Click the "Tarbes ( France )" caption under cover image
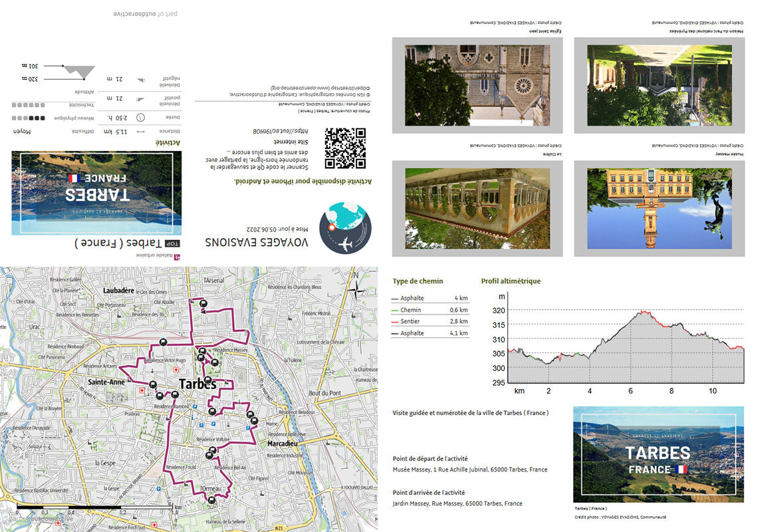The width and height of the screenshot is (758, 532). tap(590, 508)
